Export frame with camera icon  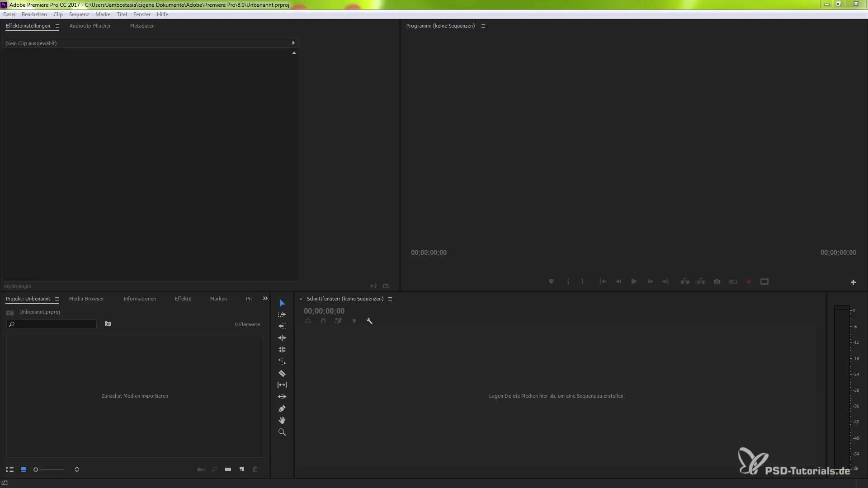point(717,282)
